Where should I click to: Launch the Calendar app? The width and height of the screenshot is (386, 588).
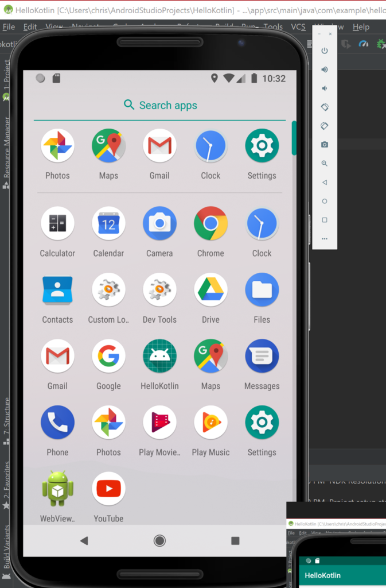[x=108, y=223]
